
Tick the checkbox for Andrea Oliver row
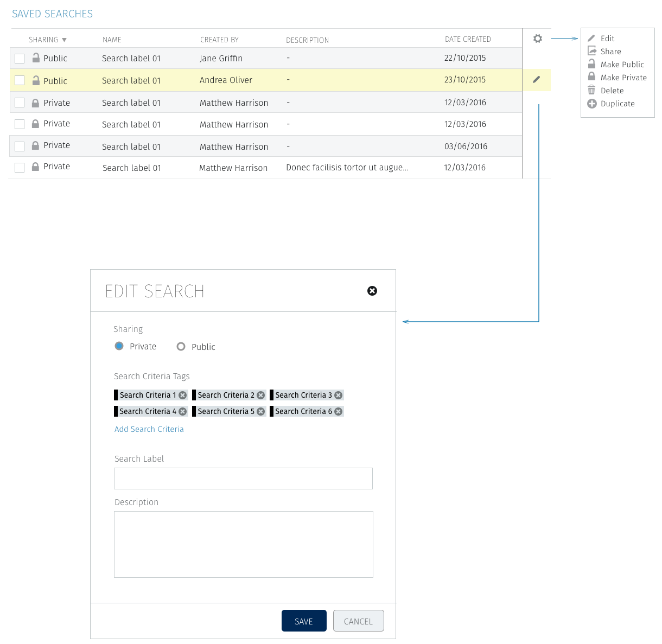pyautogui.click(x=20, y=80)
